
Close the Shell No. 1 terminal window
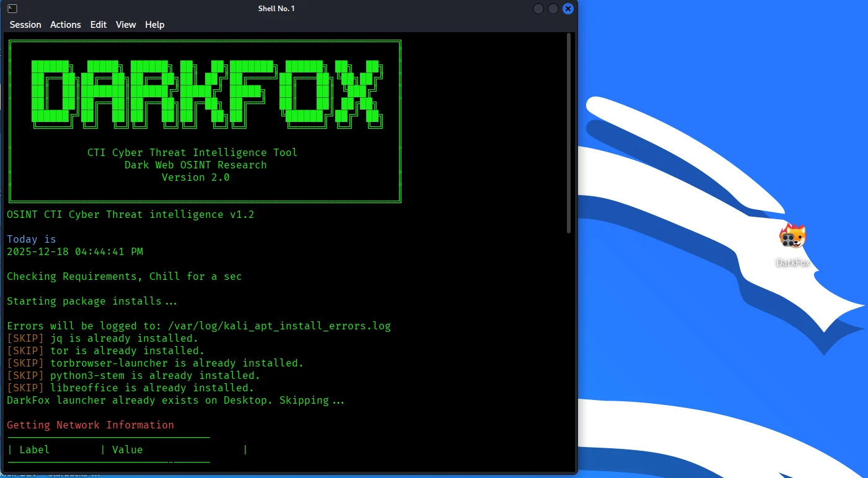point(568,9)
